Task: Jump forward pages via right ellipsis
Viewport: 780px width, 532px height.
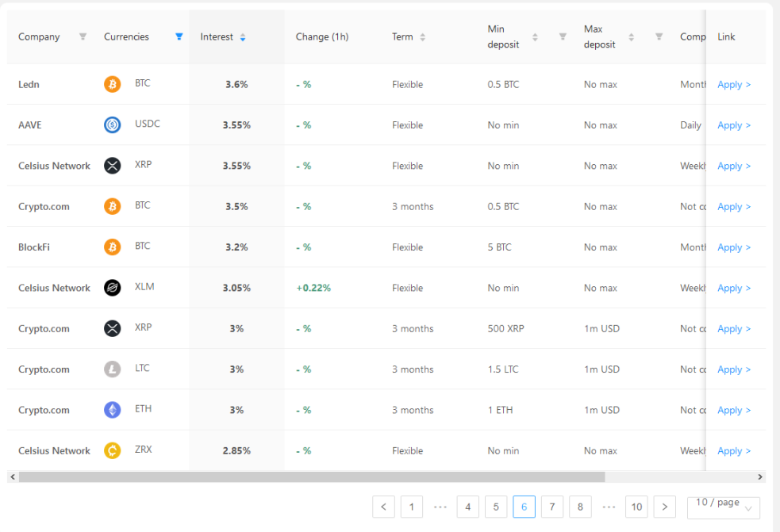Action: [609, 507]
